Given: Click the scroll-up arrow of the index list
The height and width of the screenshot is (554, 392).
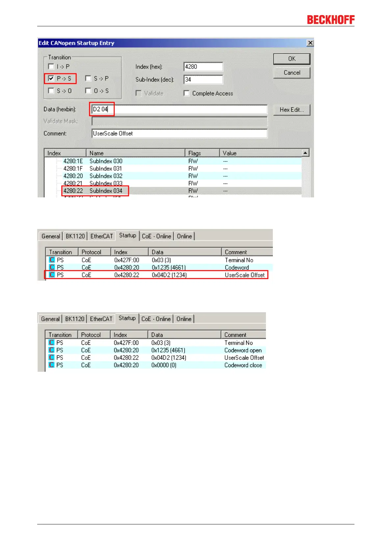Looking at the screenshot, I should [x=305, y=153].
